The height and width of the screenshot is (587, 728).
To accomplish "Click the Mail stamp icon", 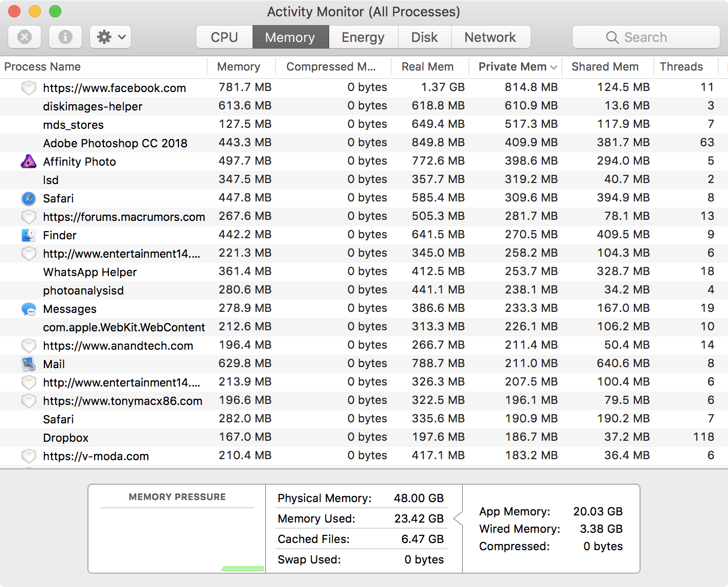I will click(x=29, y=364).
